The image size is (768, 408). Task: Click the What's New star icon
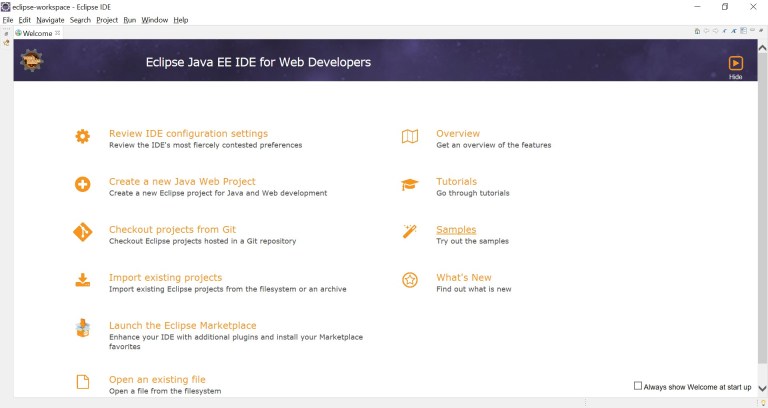tap(409, 281)
